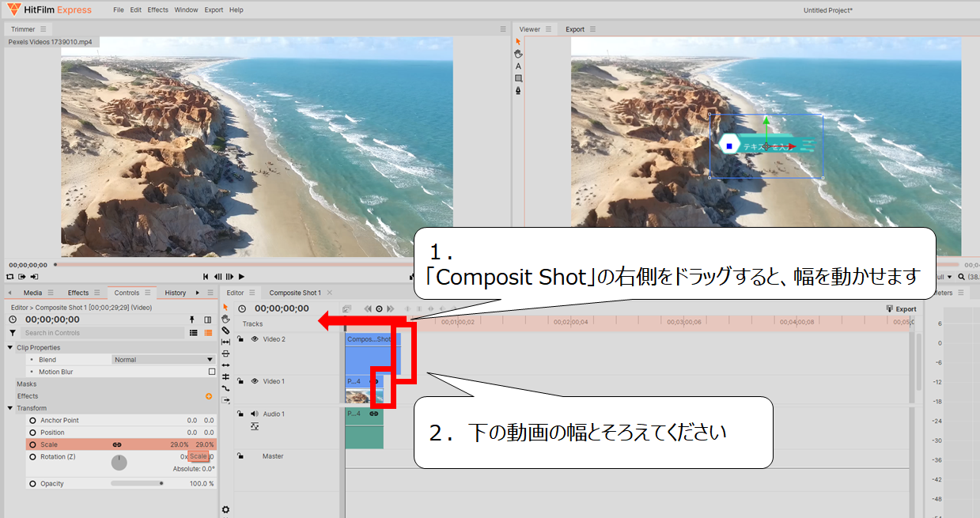The height and width of the screenshot is (518, 980).
Task: Click the filter funnel icon in Controls
Action: (13, 333)
